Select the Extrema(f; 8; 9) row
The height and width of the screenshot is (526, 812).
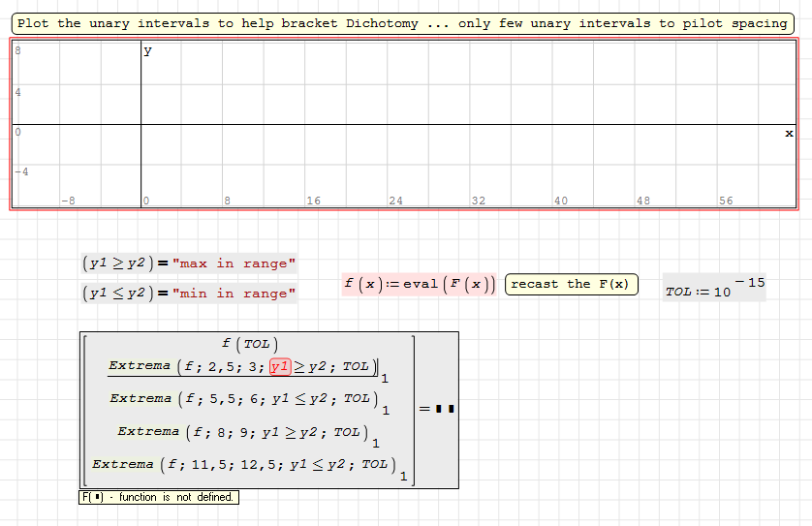[x=240, y=432]
